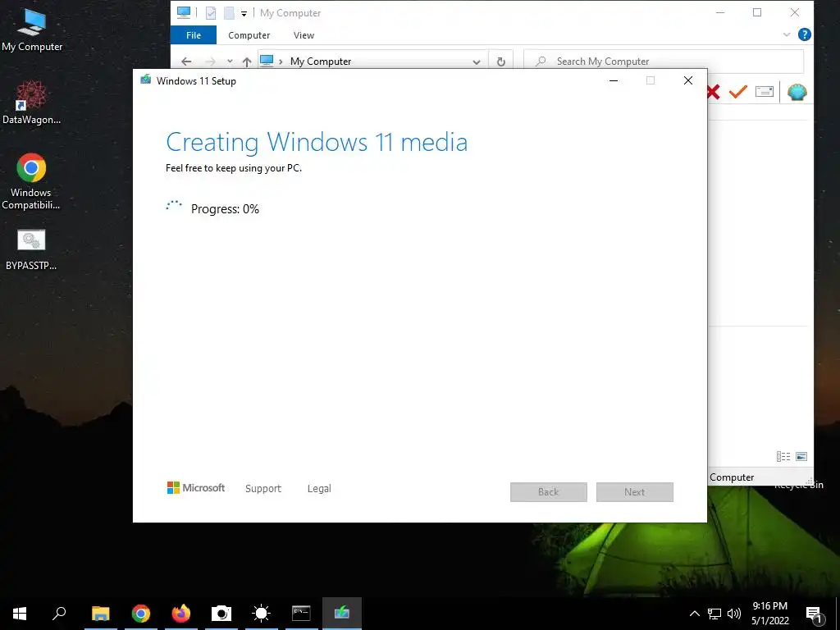Click the new folder quick access icon

[229, 13]
